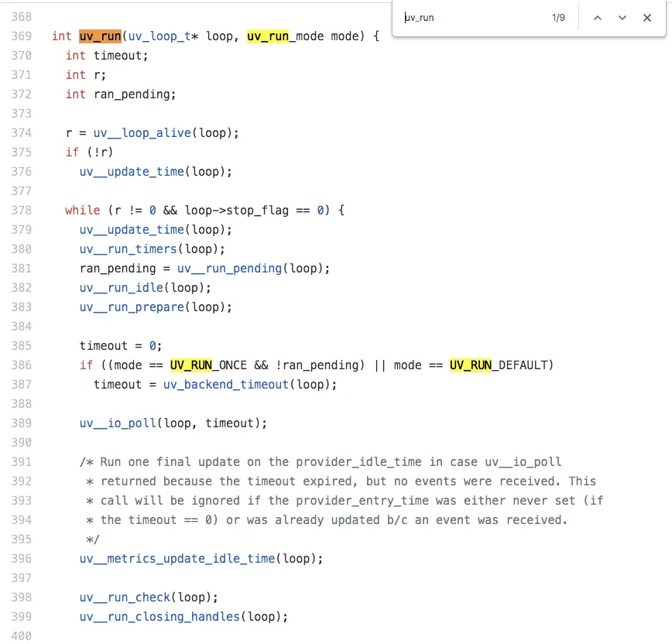Open uv__run_check function reference
This screenshot has height=644, width=672.
click(125, 598)
